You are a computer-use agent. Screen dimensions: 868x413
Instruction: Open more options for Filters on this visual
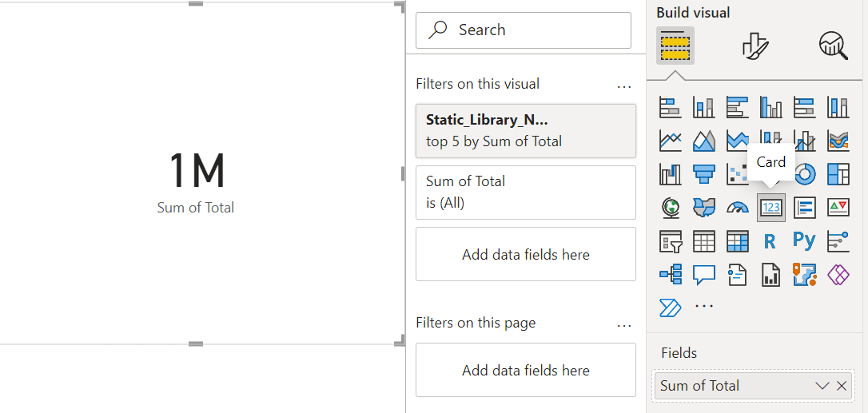(624, 86)
